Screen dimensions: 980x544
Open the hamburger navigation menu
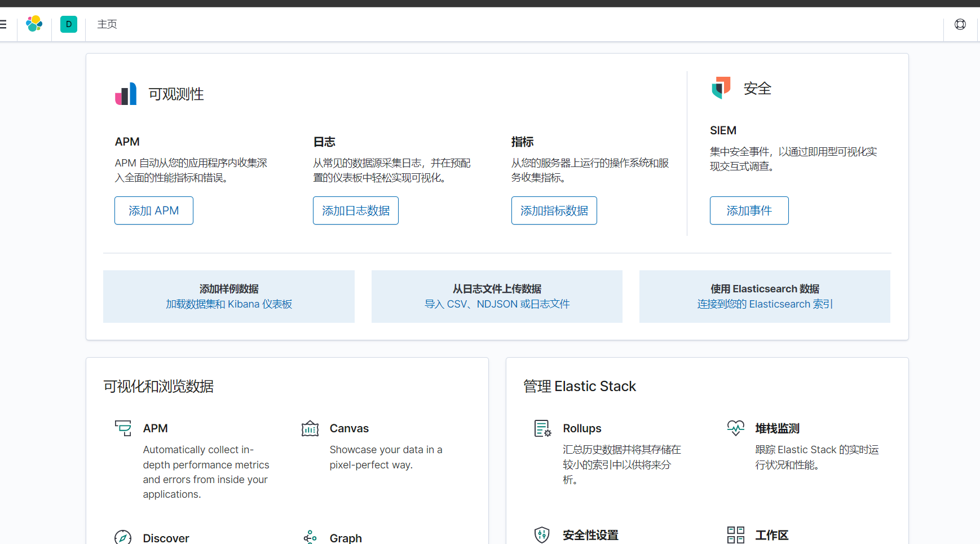coord(3,24)
